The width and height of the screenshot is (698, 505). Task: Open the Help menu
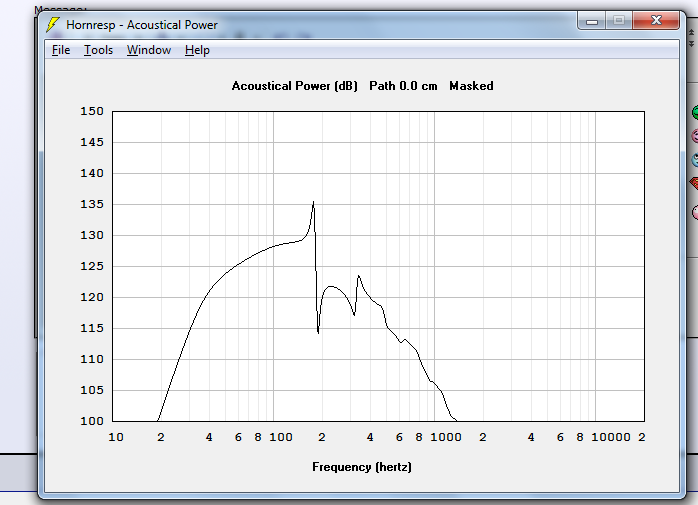[x=197, y=50]
